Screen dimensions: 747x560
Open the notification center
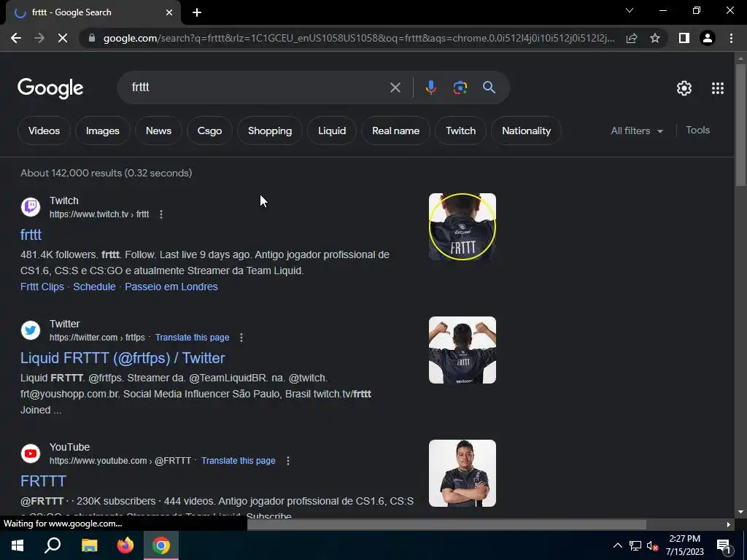pyautogui.click(x=724, y=546)
